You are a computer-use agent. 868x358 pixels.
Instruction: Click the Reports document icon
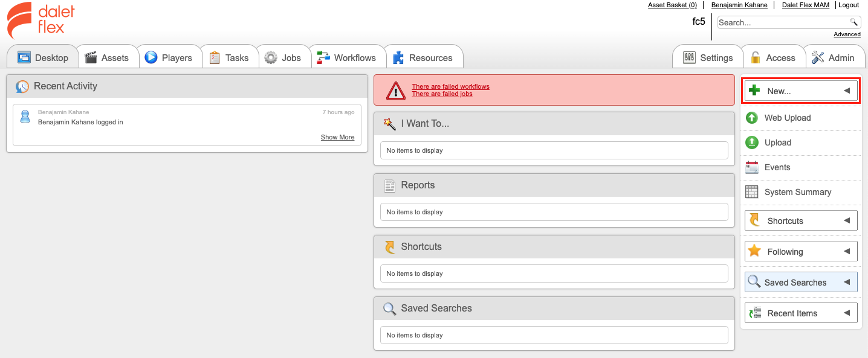pyautogui.click(x=390, y=185)
